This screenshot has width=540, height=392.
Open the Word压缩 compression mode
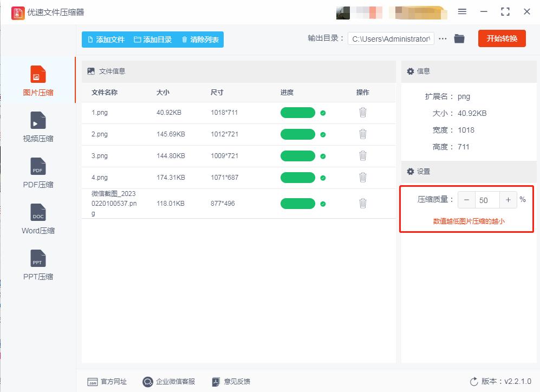37,219
